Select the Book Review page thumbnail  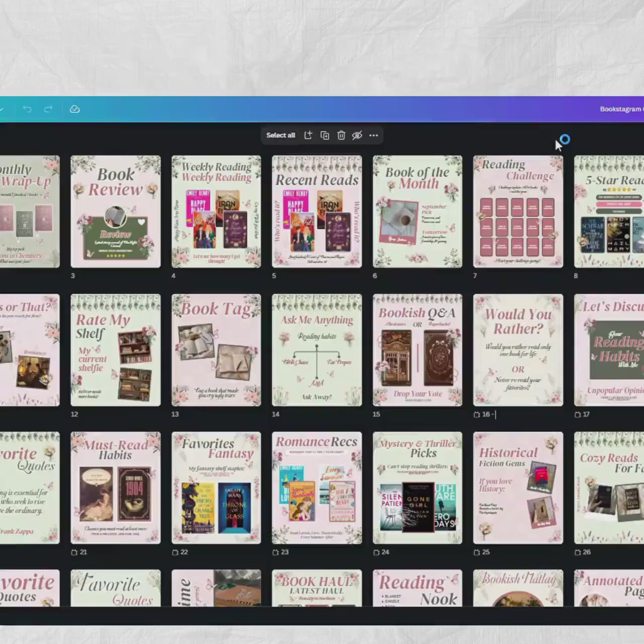116,211
